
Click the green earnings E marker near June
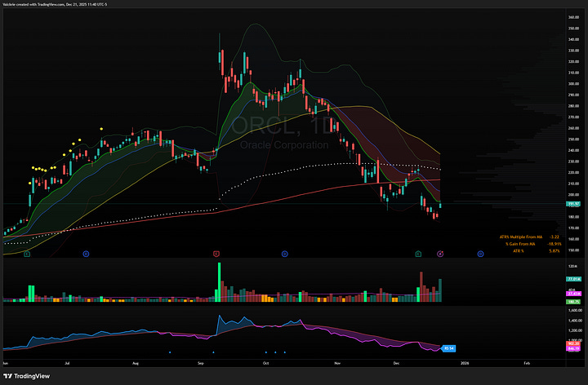pyautogui.click(x=27, y=254)
